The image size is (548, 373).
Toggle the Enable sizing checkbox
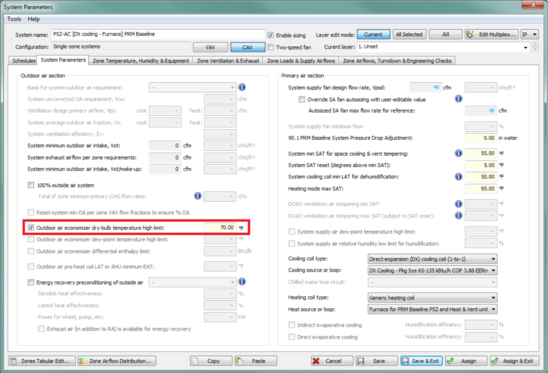[x=271, y=35]
